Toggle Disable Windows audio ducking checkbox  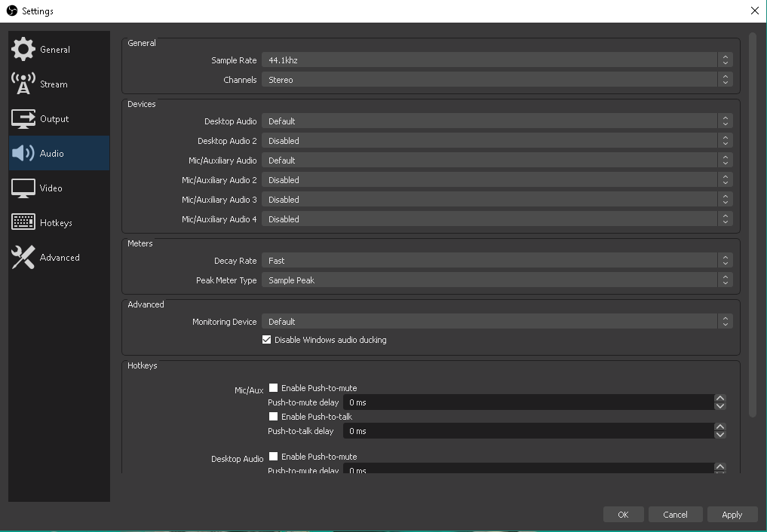[266, 340]
